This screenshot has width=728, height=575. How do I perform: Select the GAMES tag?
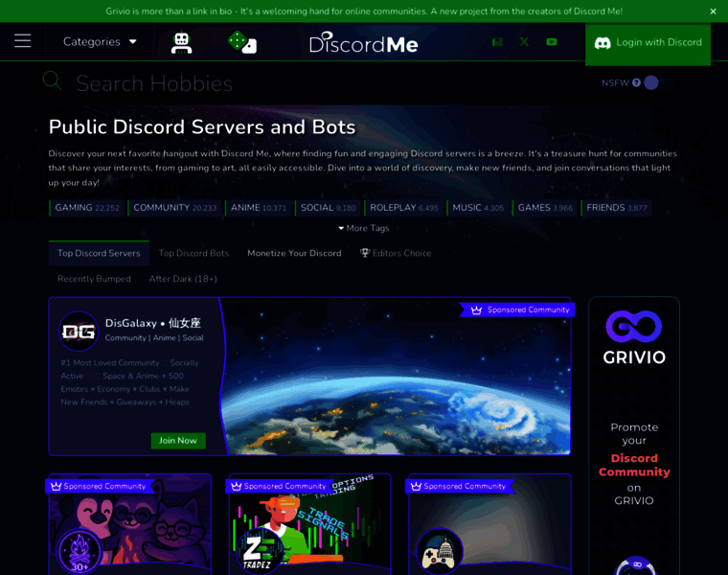(x=545, y=208)
